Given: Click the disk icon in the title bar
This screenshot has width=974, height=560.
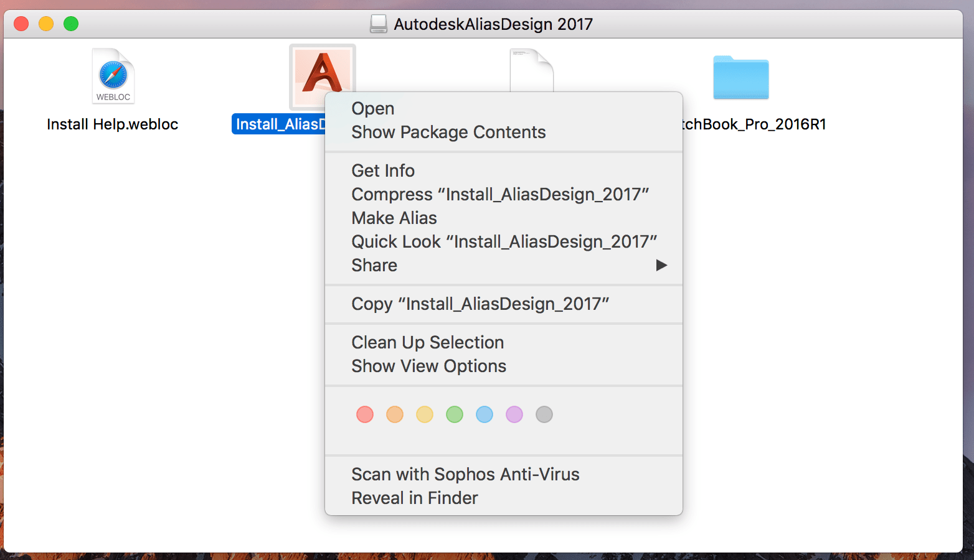Looking at the screenshot, I should click(x=379, y=24).
